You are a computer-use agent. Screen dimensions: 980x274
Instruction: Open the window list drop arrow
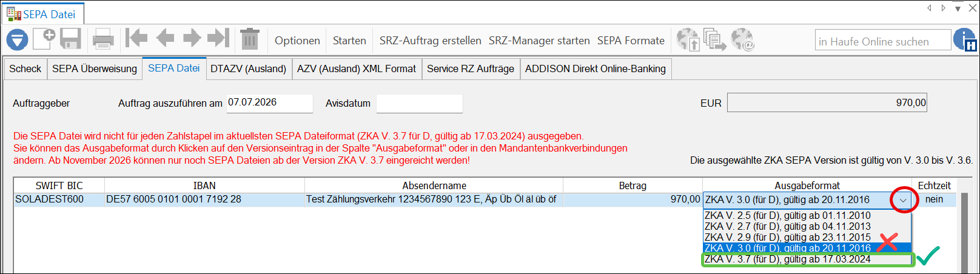coord(958,8)
